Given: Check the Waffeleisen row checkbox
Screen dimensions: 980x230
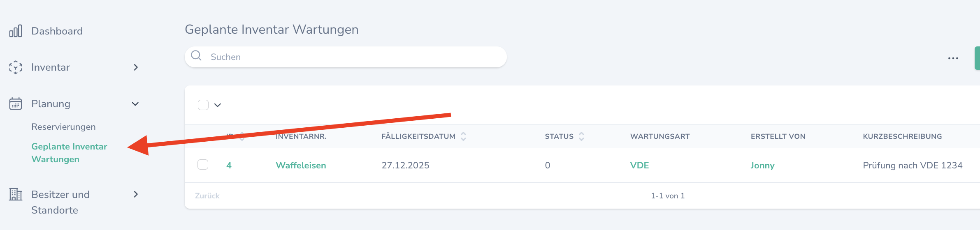Looking at the screenshot, I should coord(203,165).
